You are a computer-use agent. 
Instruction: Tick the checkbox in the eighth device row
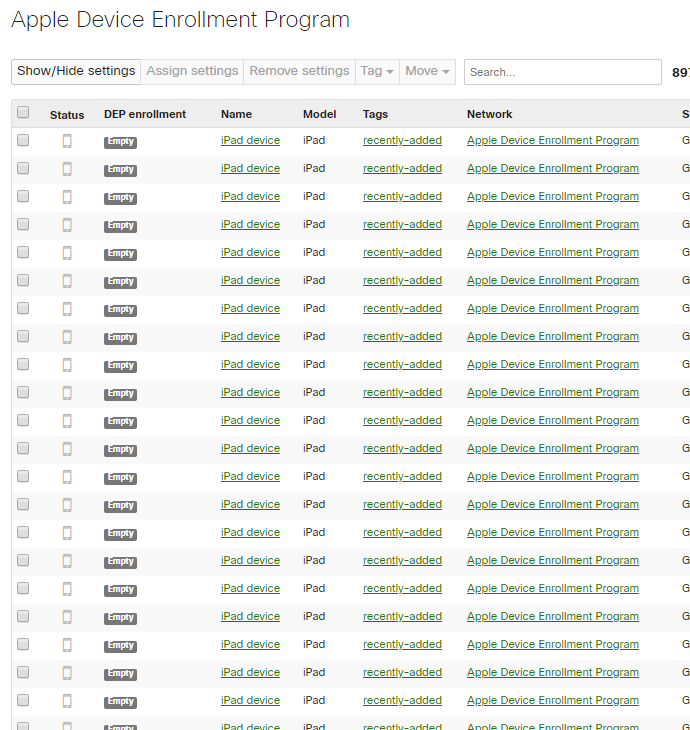(23, 336)
